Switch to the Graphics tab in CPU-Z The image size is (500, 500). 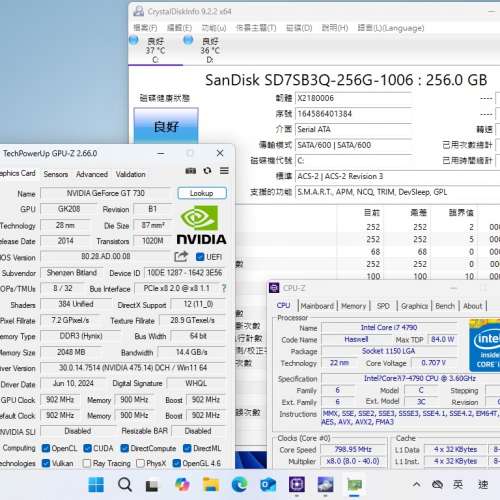[414, 306]
